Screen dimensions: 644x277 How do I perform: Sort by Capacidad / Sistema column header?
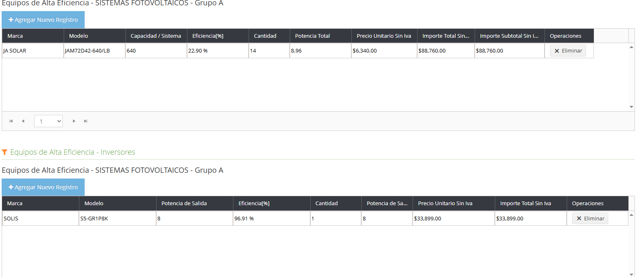point(156,36)
